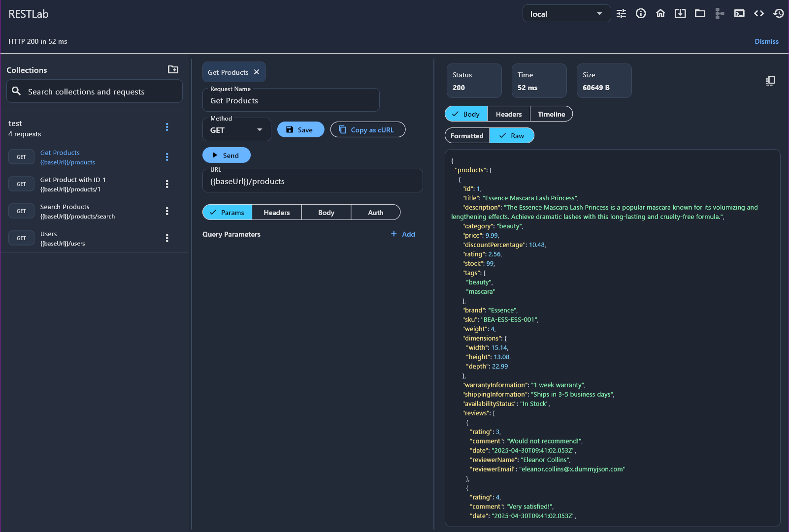Image resolution: width=789 pixels, height=532 pixels.
Task: Click the Size 60649 B card
Action: pyautogui.click(x=604, y=81)
